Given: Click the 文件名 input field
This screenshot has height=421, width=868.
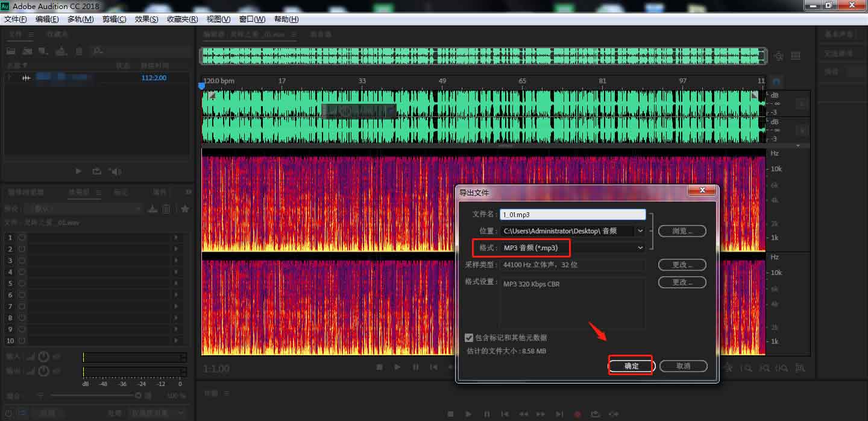Looking at the screenshot, I should pos(572,214).
